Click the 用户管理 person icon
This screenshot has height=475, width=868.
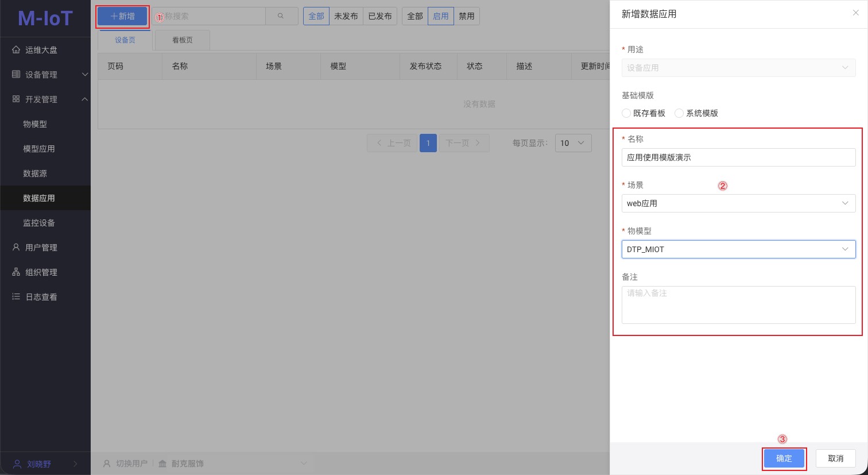[16, 248]
